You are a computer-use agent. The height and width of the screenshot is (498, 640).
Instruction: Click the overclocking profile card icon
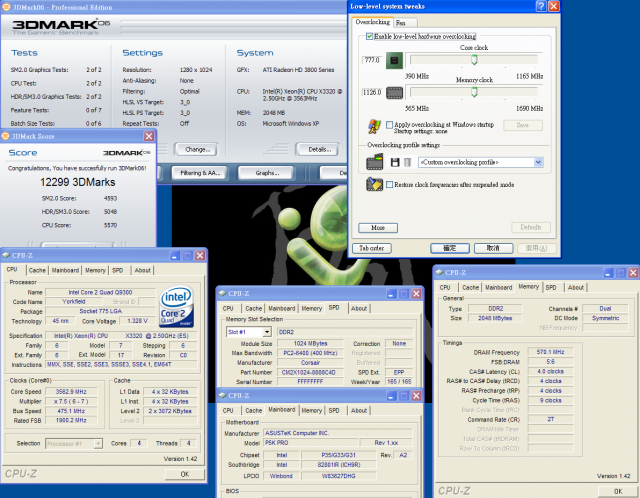coord(375,162)
